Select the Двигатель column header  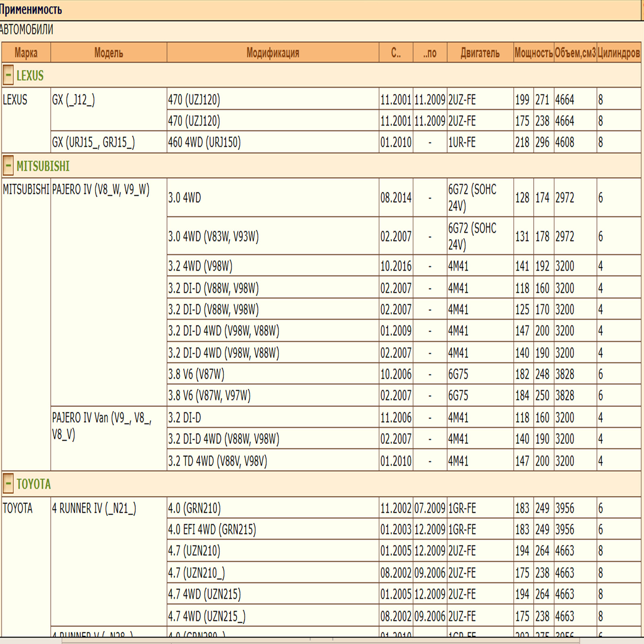tap(480, 53)
